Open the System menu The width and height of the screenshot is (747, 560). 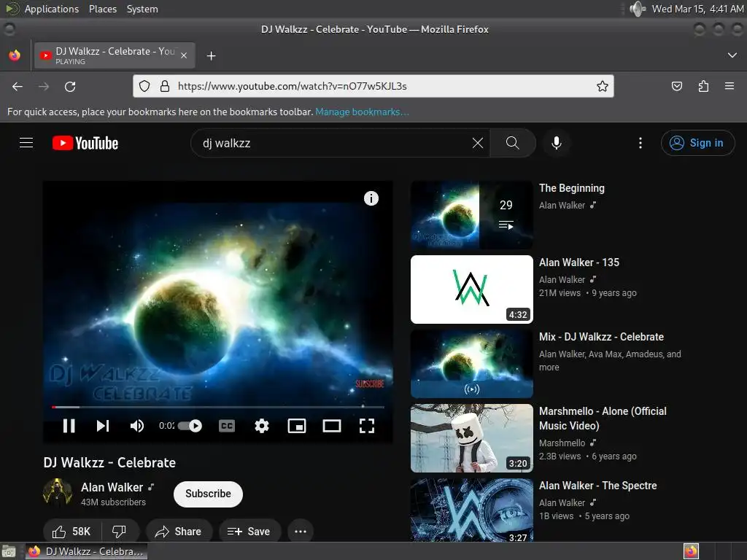click(x=142, y=9)
